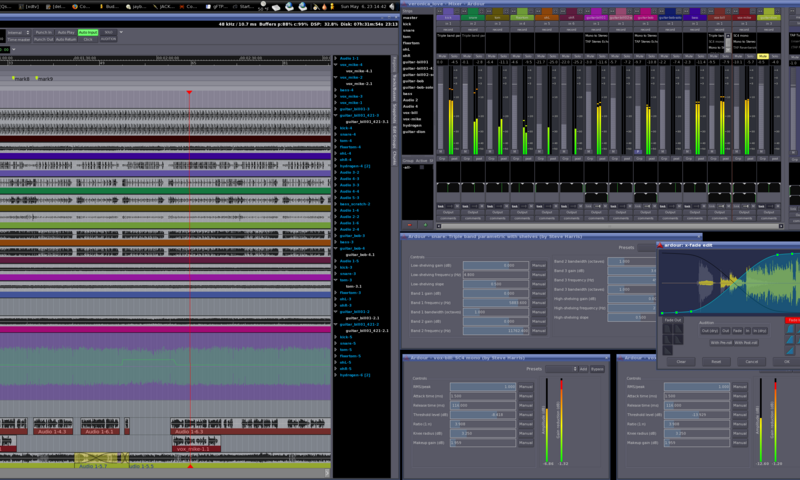The image size is (800, 480).
Task: Disable the green Auto Input button
Action: 88,32
